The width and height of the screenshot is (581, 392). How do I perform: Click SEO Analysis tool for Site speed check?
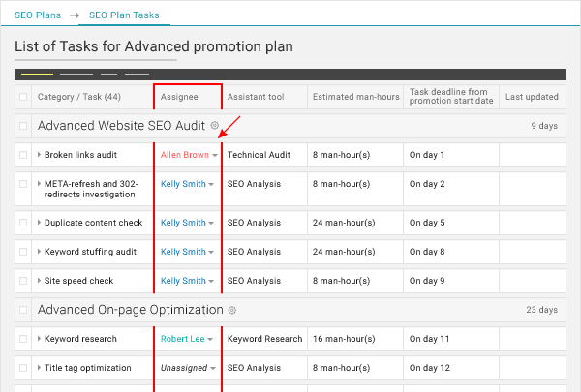click(x=254, y=281)
